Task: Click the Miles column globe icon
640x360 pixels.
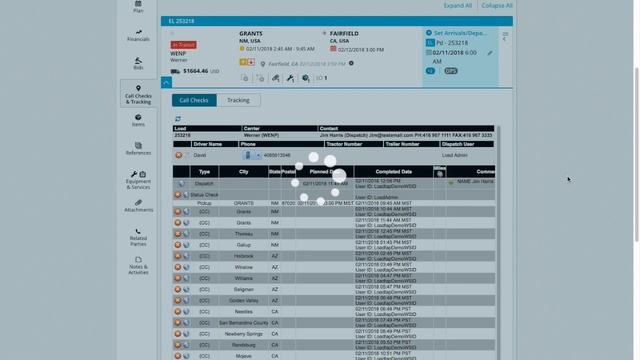Action: click(x=440, y=174)
